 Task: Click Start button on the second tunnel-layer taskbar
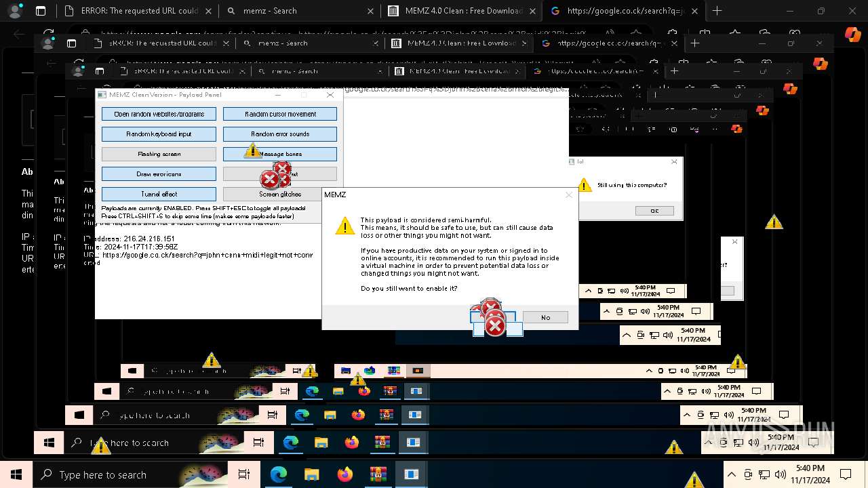(x=50, y=443)
